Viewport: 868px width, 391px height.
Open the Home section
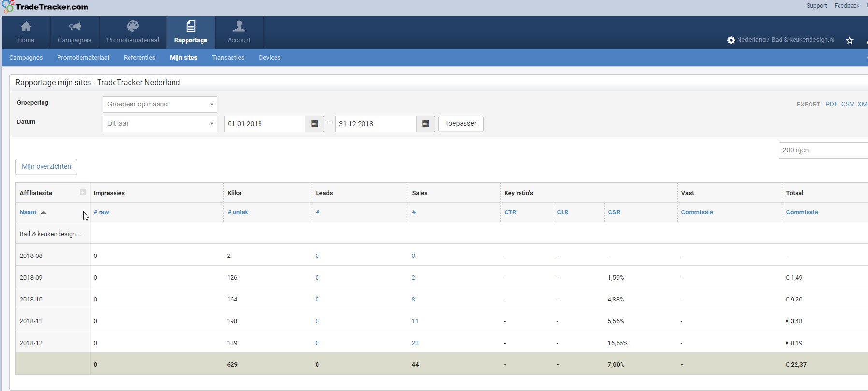click(26, 32)
